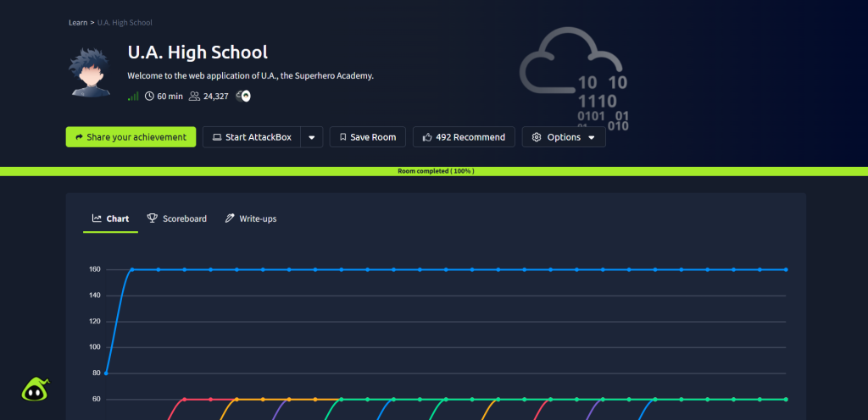Open the room creator's small avatar
868x420 pixels.
[x=243, y=97]
